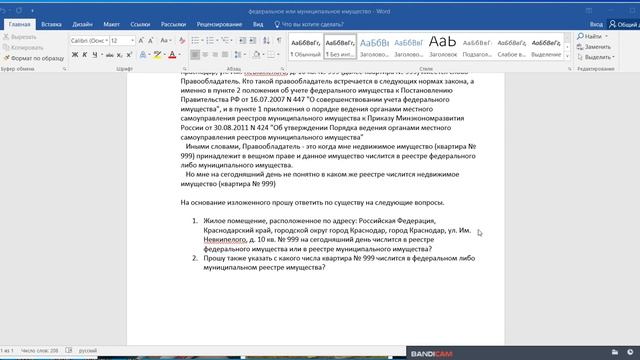Align text right
Image resolution: width=640 pixels, height=360 pixels.
point(215,54)
